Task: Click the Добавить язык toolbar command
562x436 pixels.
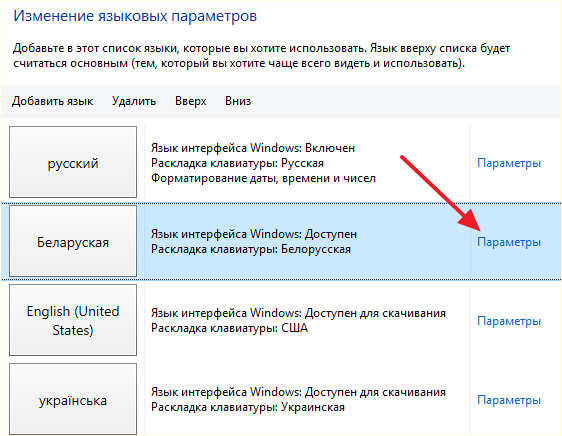Action: click(x=52, y=101)
